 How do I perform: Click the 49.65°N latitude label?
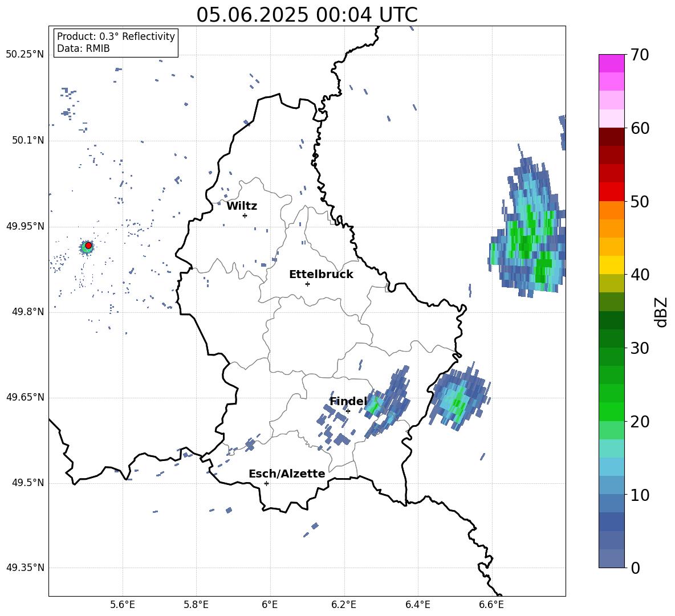[25, 397]
